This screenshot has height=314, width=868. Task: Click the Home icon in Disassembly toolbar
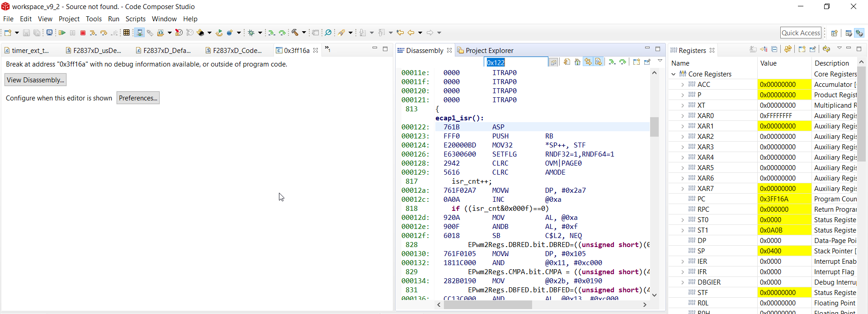coord(577,62)
